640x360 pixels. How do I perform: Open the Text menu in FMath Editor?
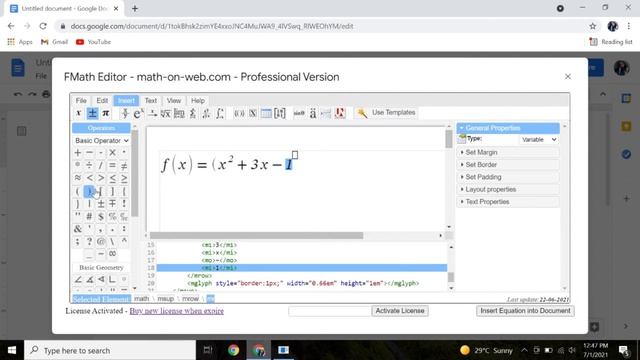(x=151, y=100)
